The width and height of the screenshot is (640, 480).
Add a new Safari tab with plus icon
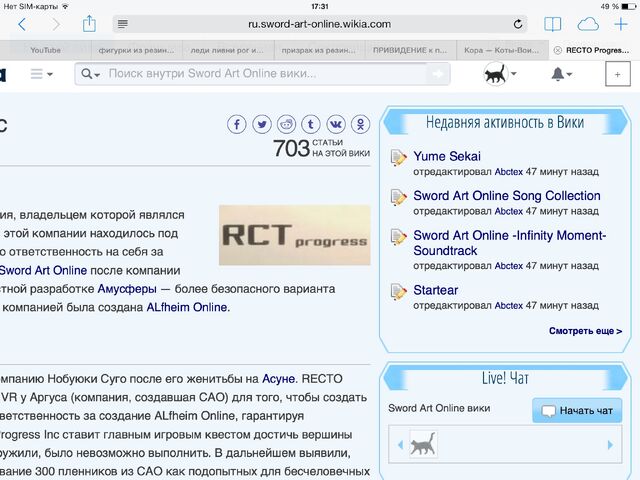(621, 24)
